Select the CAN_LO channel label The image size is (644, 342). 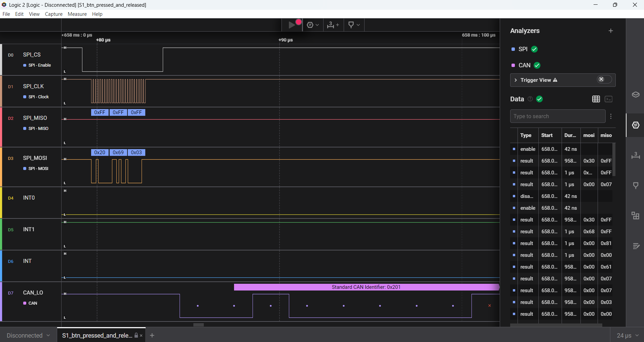coord(33,293)
